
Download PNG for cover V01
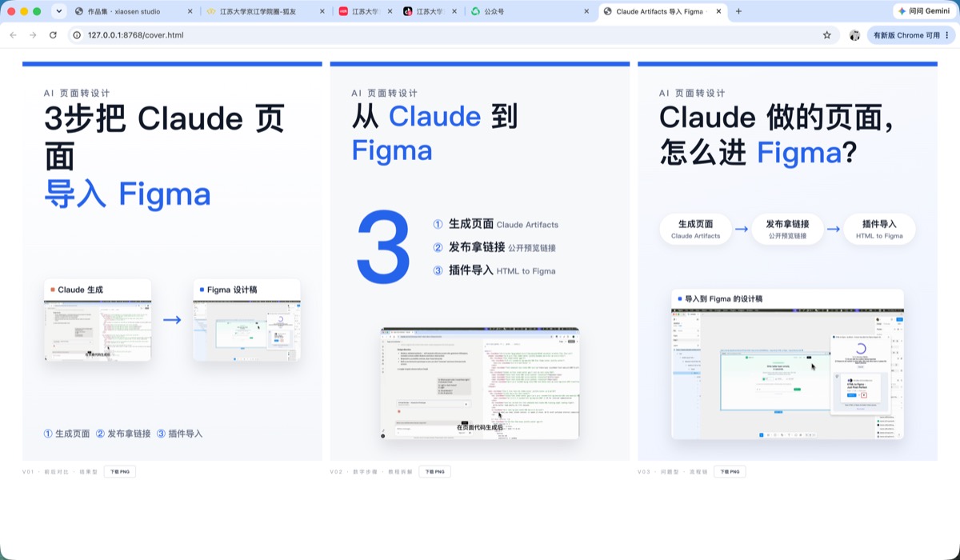pyautogui.click(x=120, y=472)
